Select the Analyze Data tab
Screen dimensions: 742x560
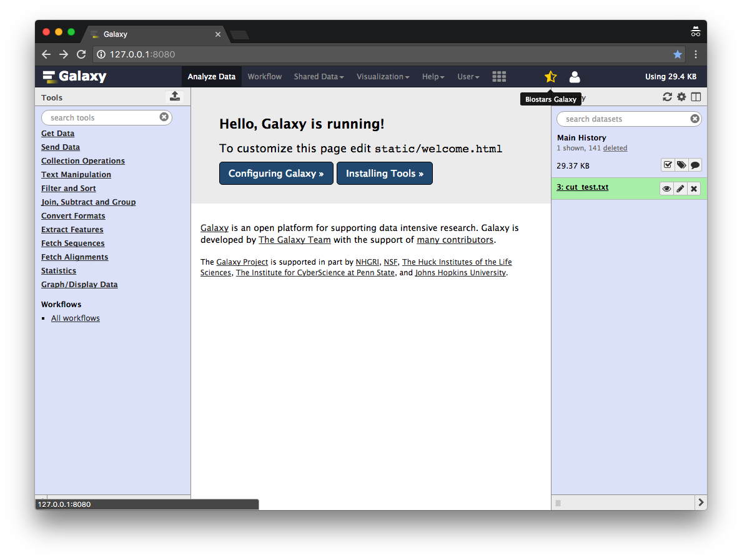coord(211,77)
